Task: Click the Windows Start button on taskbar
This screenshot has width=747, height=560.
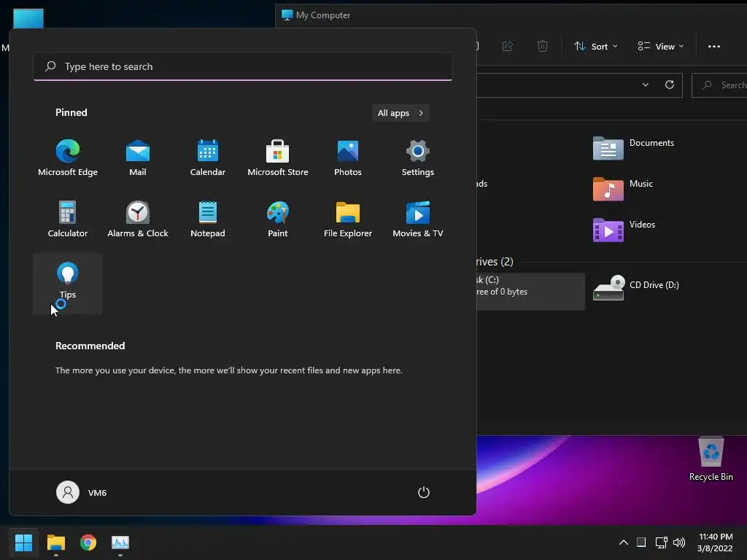Action: tap(23, 542)
